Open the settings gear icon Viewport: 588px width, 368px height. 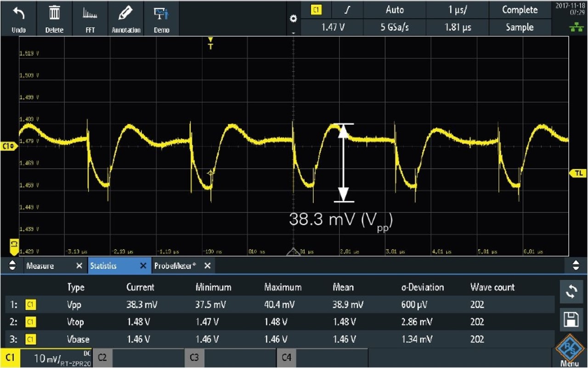(x=294, y=19)
